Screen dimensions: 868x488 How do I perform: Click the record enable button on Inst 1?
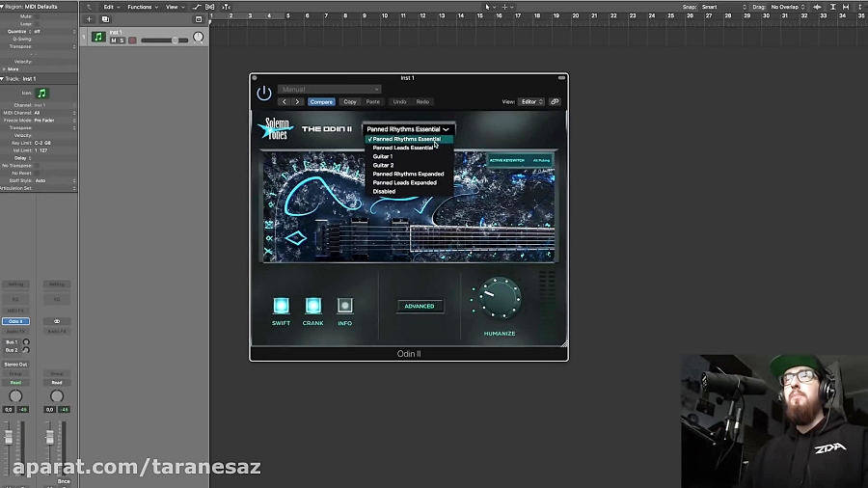click(x=132, y=41)
